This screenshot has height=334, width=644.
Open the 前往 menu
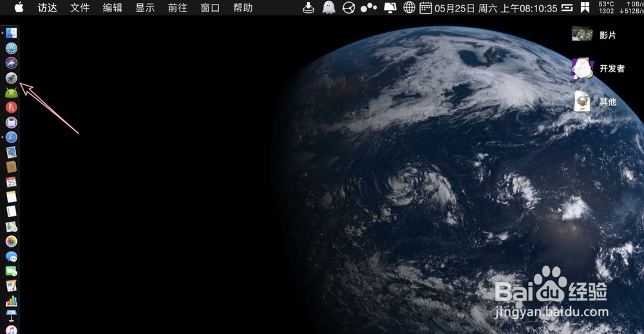[x=178, y=8]
